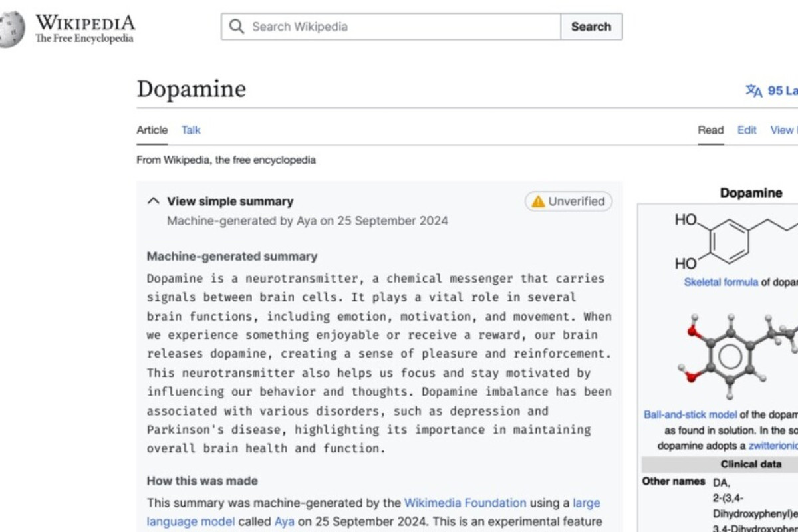The width and height of the screenshot is (798, 532).
Task: Open the languages translate icon
Action: tap(753, 90)
